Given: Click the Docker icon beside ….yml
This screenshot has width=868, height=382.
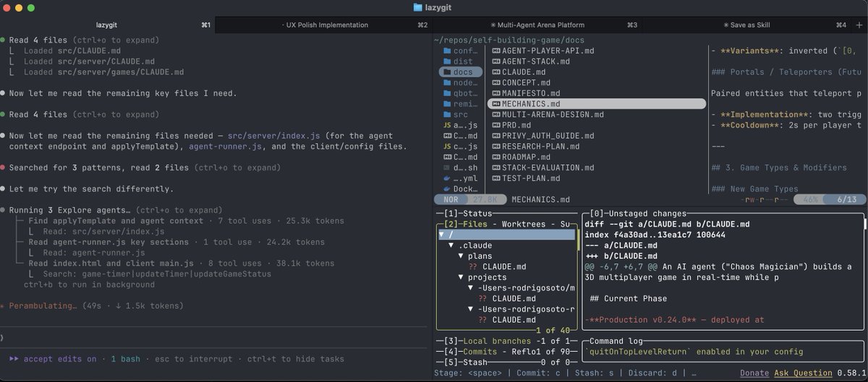Looking at the screenshot, I should tap(446, 178).
